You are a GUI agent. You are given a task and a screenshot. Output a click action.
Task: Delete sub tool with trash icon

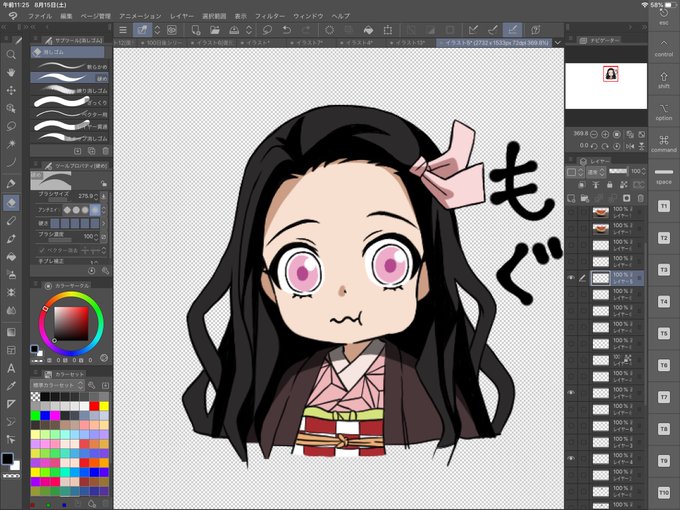pos(105,151)
